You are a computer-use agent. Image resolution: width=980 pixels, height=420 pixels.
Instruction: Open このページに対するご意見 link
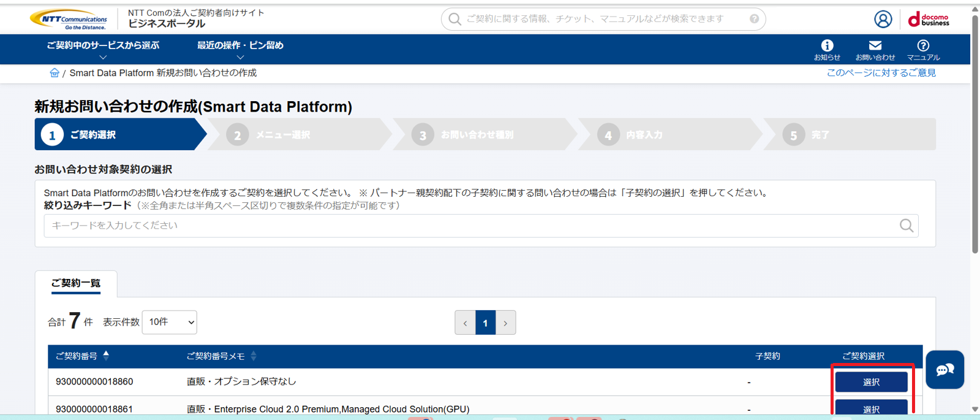881,73
